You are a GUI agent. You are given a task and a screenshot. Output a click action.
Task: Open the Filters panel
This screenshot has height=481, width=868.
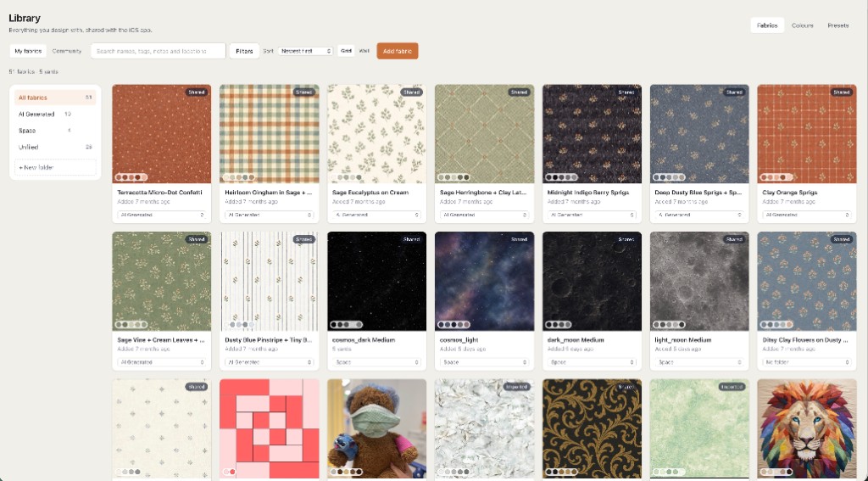[x=244, y=51]
